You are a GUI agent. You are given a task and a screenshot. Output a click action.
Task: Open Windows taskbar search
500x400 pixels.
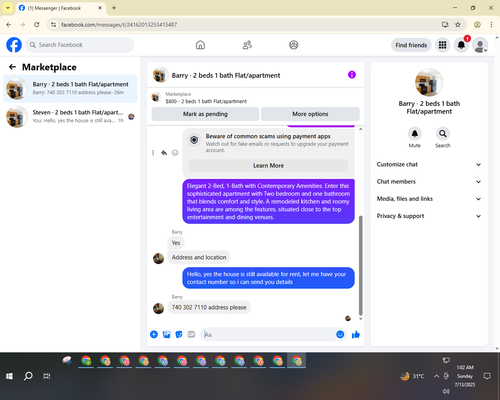28,376
